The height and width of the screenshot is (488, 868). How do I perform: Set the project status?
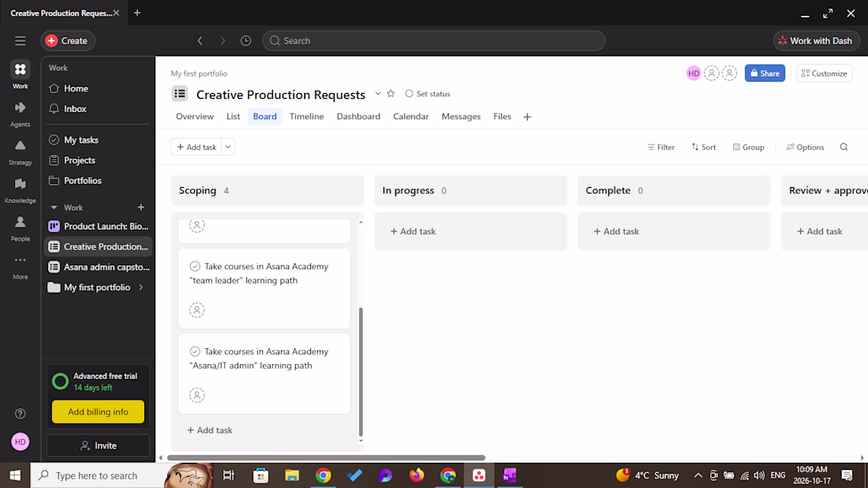pos(428,94)
